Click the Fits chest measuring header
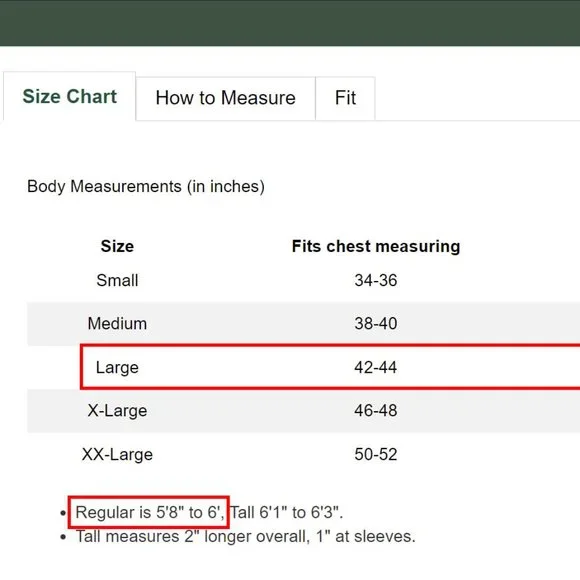 point(376,247)
